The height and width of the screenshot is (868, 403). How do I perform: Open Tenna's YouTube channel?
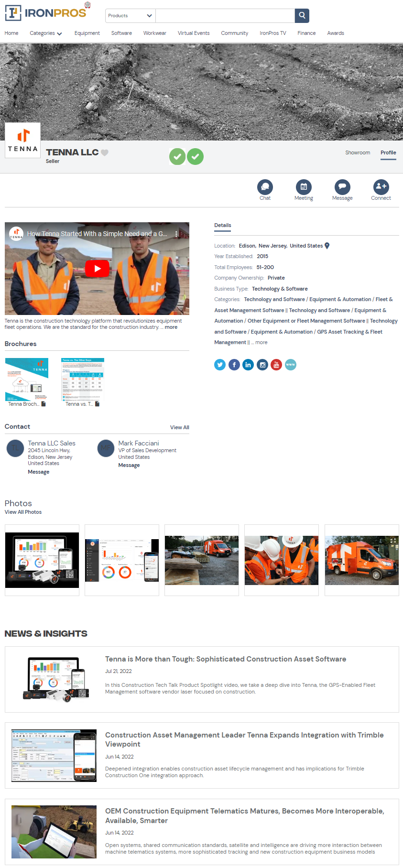coord(276,365)
